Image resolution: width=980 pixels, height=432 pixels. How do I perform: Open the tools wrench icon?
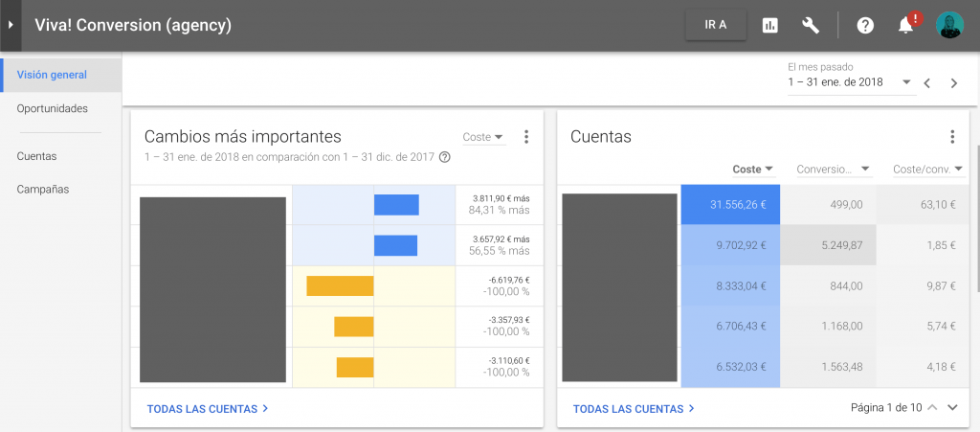[x=811, y=26]
